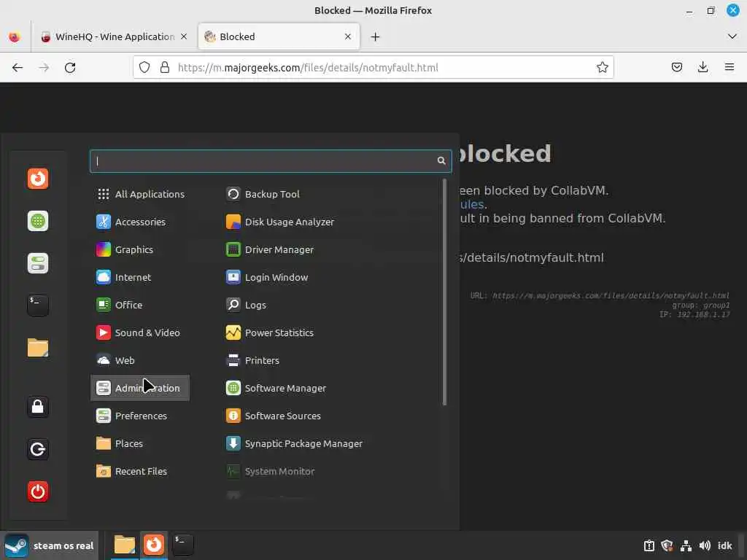Bookmark this page with star icon

click(602, 67)
